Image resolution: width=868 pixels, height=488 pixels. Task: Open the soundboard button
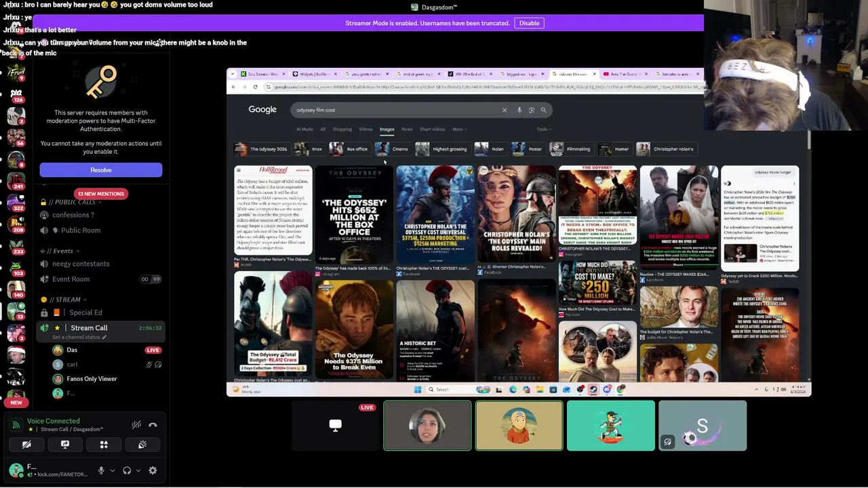(x=142, y=445)
